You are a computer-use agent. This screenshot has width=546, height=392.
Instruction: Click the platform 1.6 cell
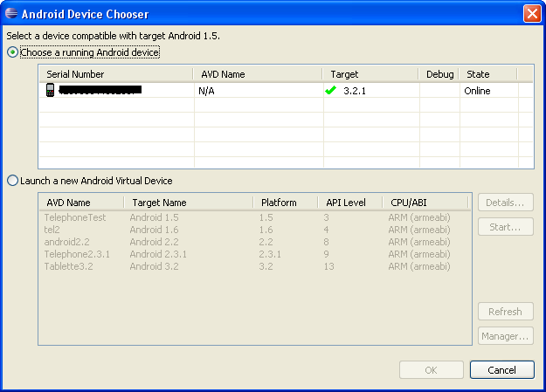click(266, 230)
